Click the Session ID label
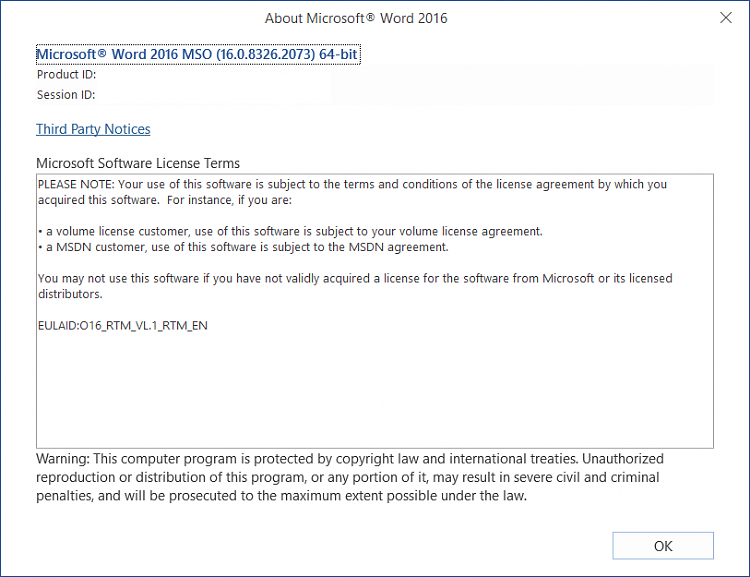Image resolution: width=750 pixels, height=577 pixels. (66, 95)
